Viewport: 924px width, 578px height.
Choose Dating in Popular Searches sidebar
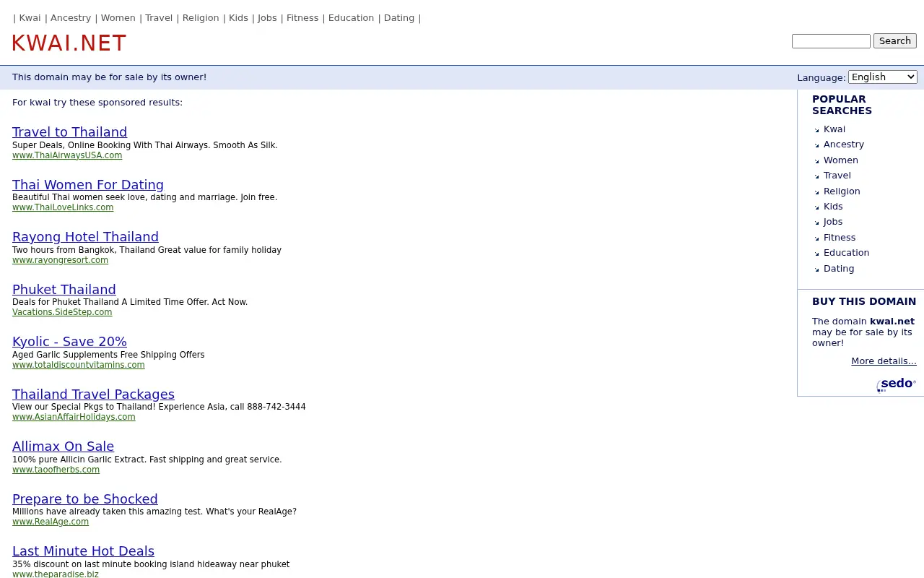(839, 269)
